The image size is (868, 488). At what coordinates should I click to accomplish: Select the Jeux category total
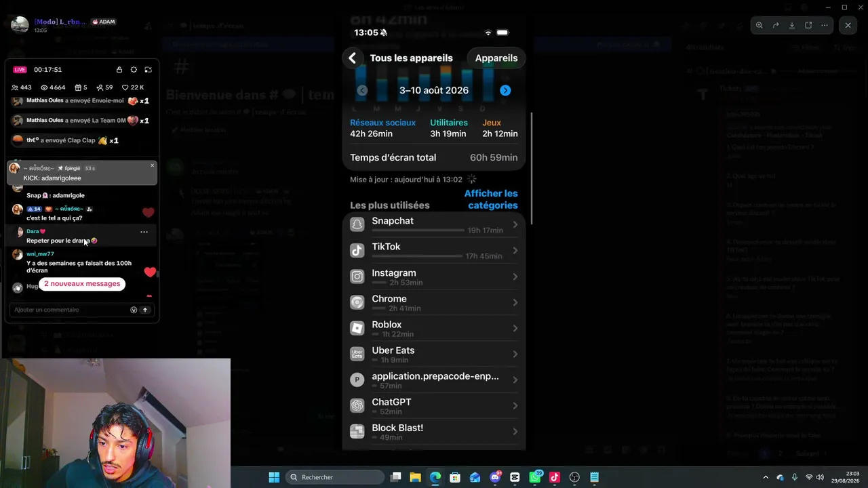(x=500, y=128)
